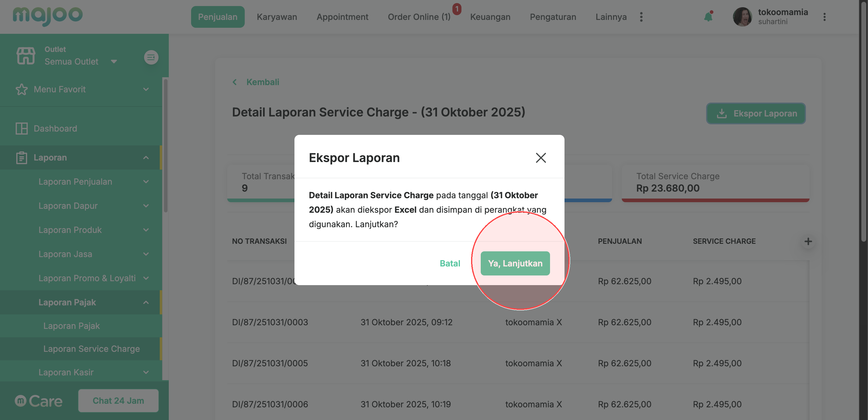
Task: Expand Laporan Kasir submenu
Action: click(146, 372)
